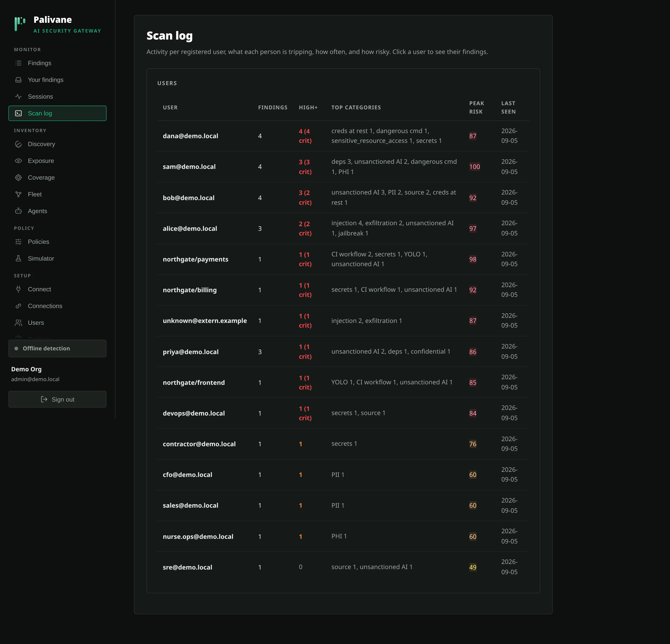Screen dimensions: 670x644
Task: Open northgate/billing findings
Action: [x=343, y=290]
